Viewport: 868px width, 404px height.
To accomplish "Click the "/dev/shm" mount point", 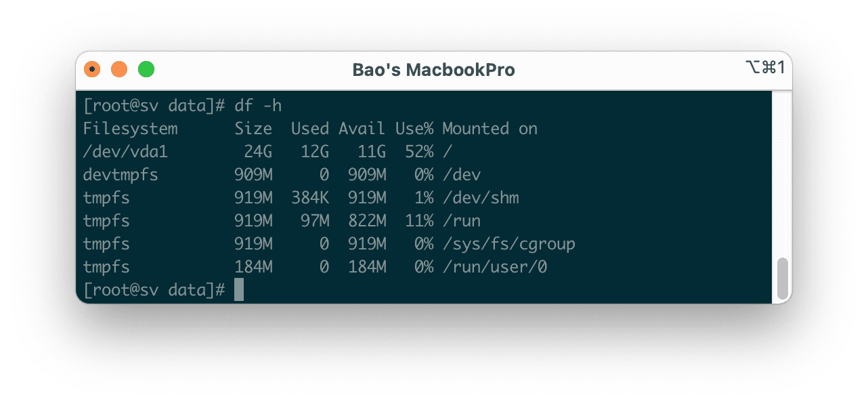I will 480,198.
